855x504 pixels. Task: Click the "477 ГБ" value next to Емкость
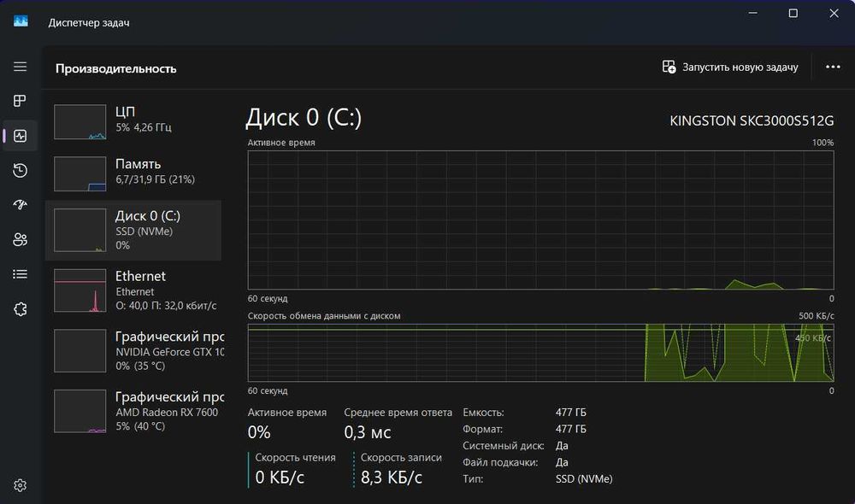coord(571,413)
